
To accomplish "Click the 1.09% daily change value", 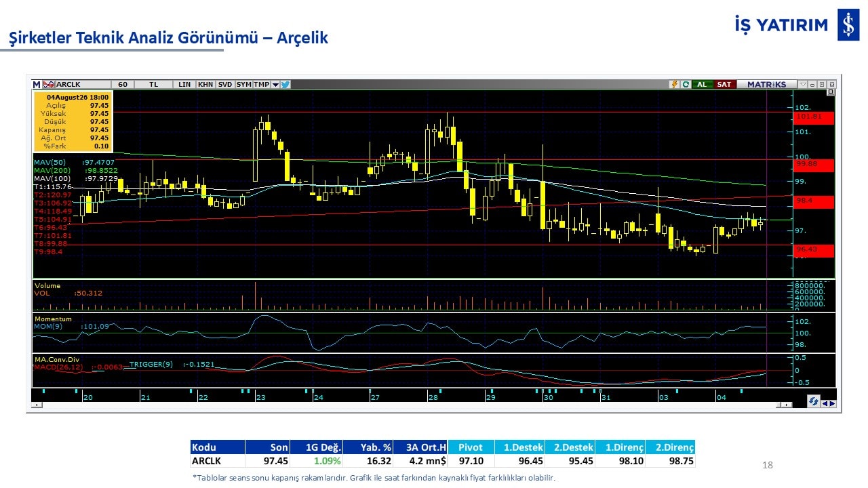I will pyautogui.click(x=326, y=461).
